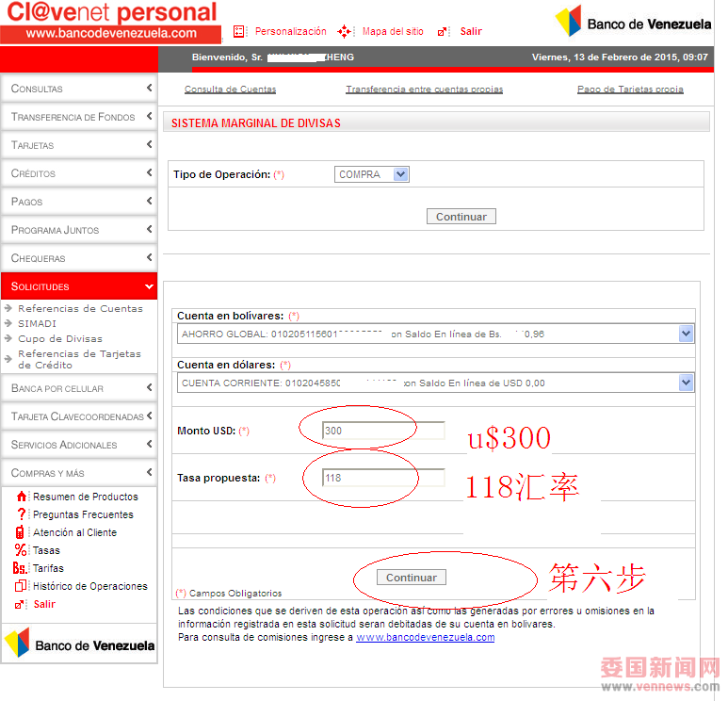Expand the Consultas menu chevron

pos(150,88)
